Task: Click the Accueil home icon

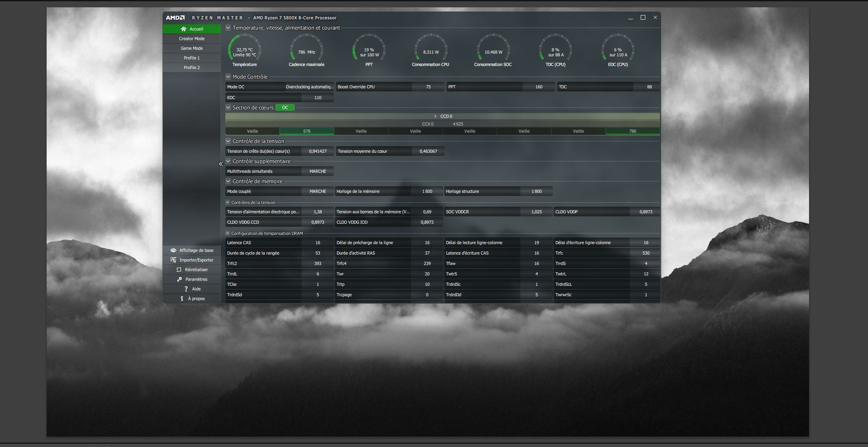Action: tap(183, 29)
